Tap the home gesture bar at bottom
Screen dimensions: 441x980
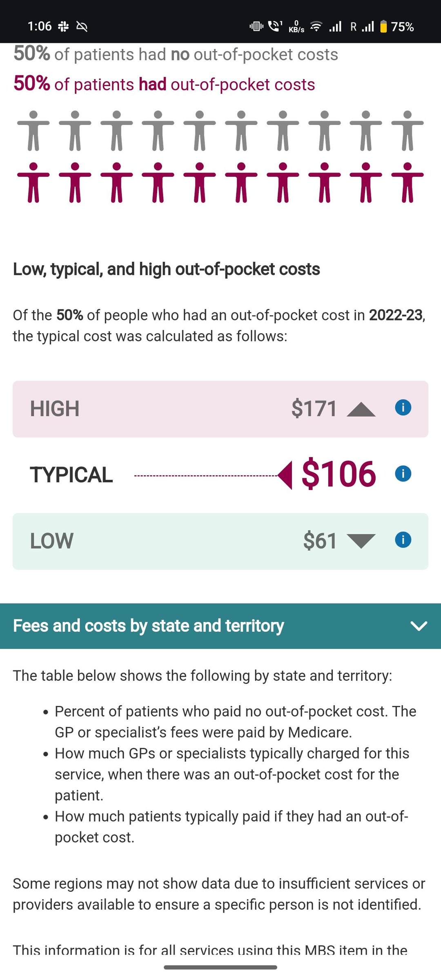click(220, 967)
